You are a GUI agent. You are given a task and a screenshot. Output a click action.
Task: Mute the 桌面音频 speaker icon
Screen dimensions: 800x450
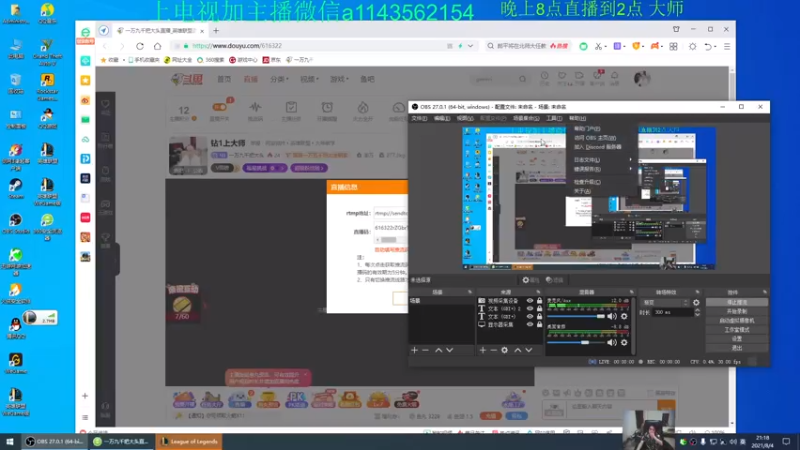(x=612, y=342)
